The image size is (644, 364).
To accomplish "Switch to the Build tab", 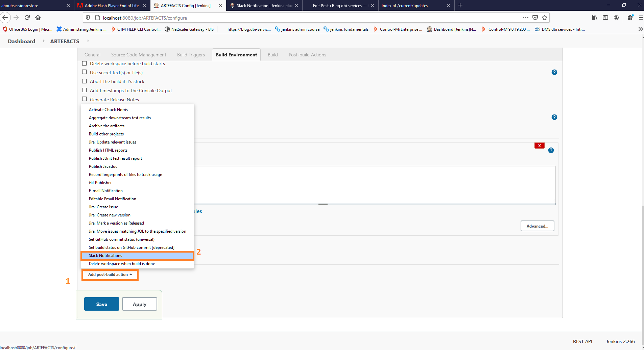I will point(273,55).
